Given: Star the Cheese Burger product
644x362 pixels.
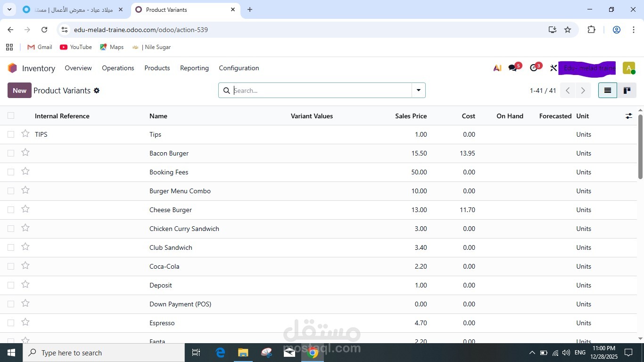Looking at the screenshot, I should [25, 209].
